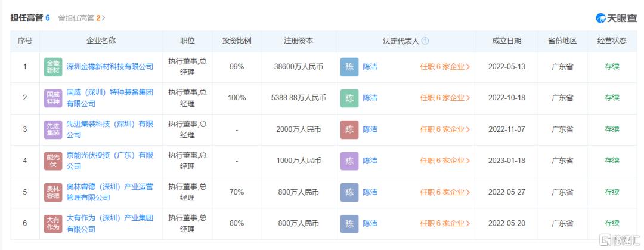Click the 企业名称 column header
644x250 pixels.
pyautogui.click(x=101, y=41)
